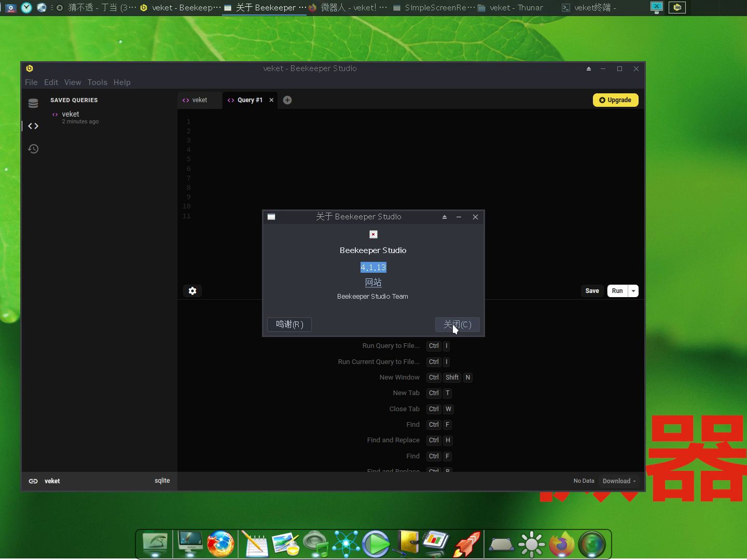The image size is (747, 560).
Task: Open the Help menu
Action: 122,82
